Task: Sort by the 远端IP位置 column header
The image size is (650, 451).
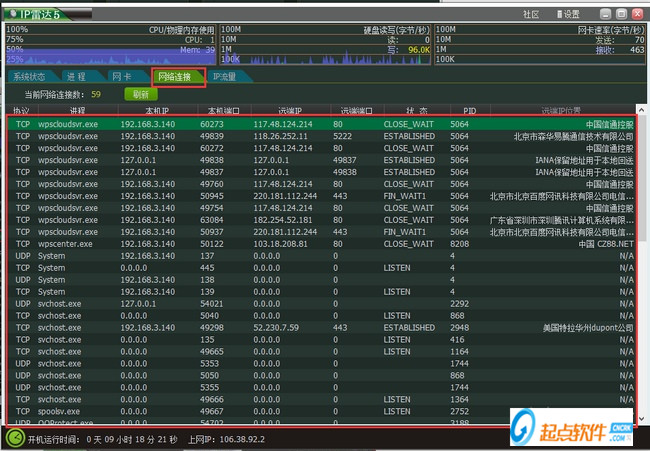Action: click(561, 111)
